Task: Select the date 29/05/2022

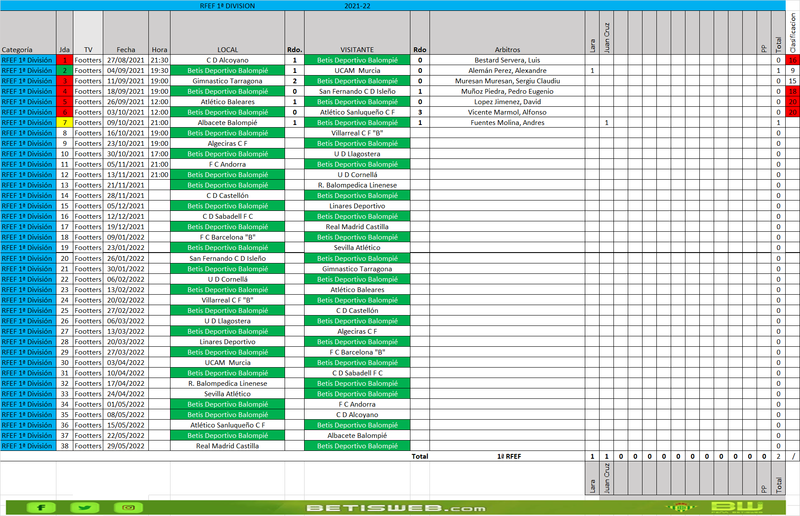Action: (x=126, y=446)
